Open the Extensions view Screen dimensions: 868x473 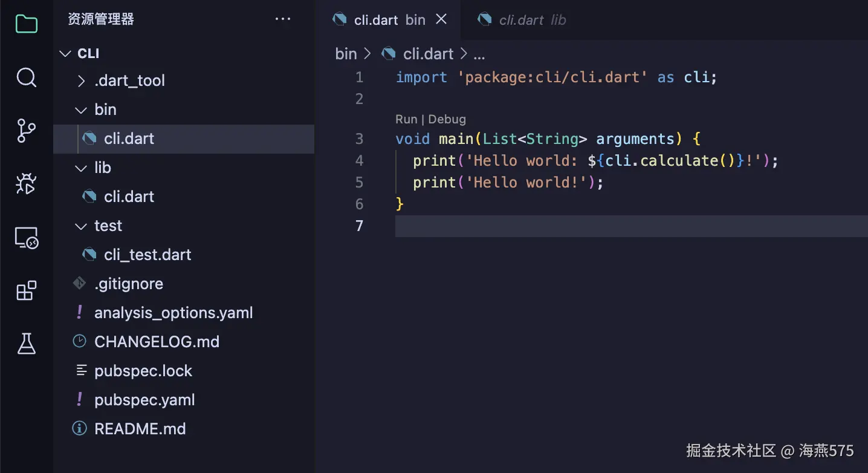coord(26,290)
